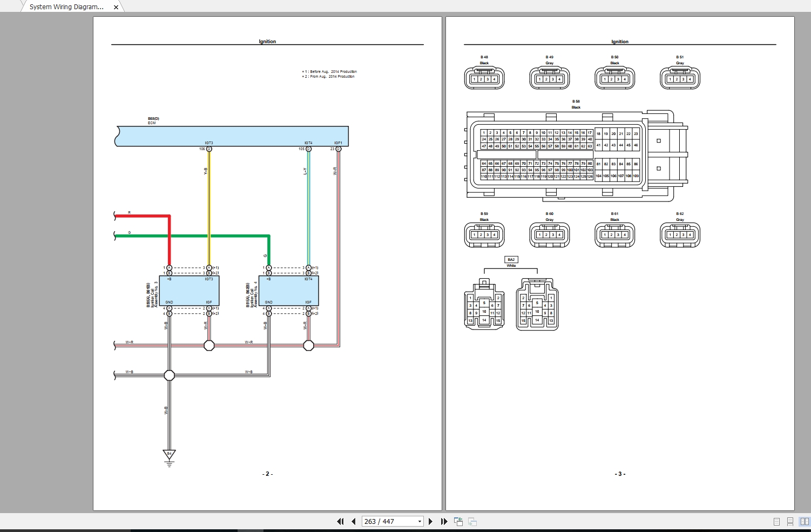The height and width of the screenshot is (532, 811).
Task: Click the - 2 - page number footer
Action: pyautogui.click(x=267, y=474)
